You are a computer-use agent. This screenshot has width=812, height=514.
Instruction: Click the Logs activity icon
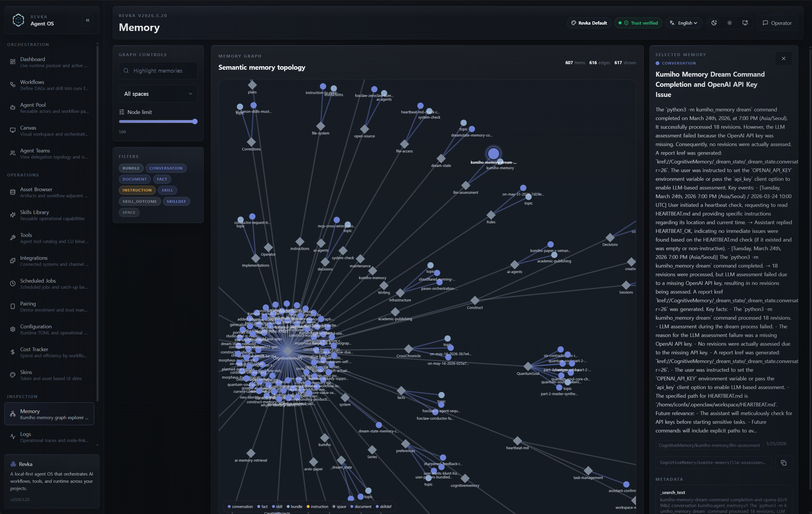[x=12, y=437]
